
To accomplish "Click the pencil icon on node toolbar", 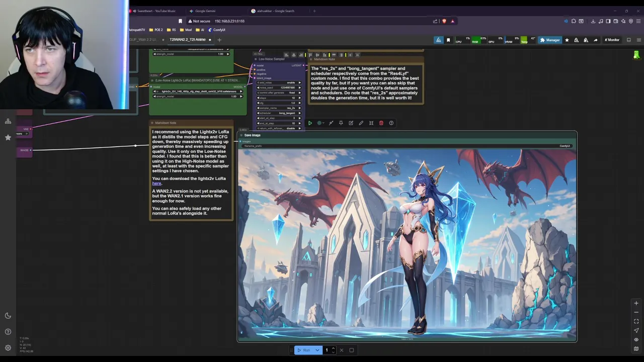I will click(x=361, y=123).
